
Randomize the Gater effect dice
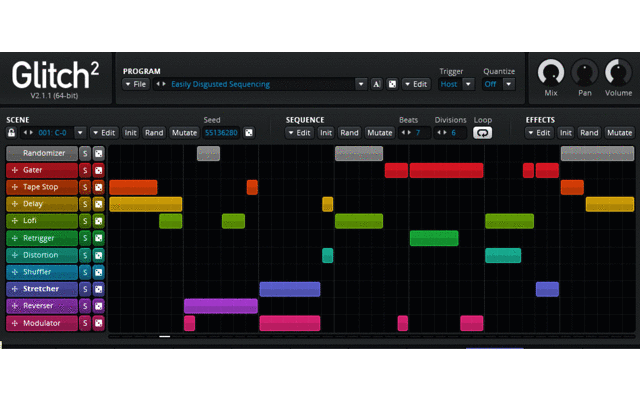(x=98, y=170)
